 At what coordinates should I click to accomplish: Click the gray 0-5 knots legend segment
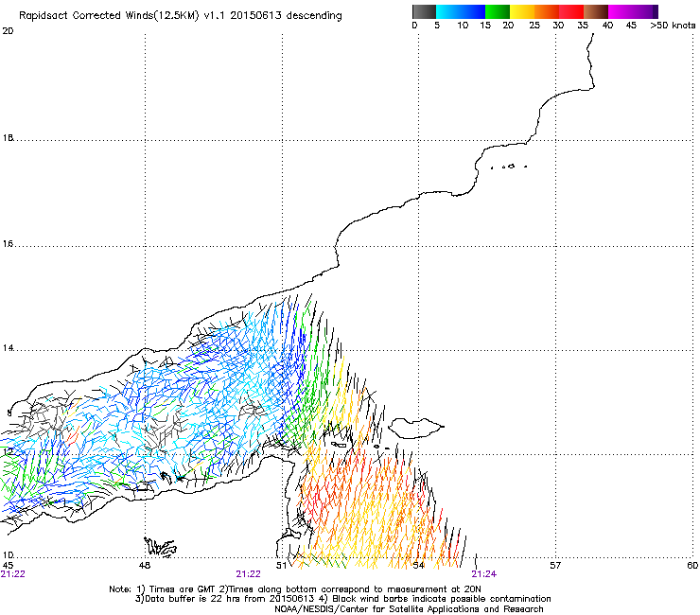click(x=424, y=11)
